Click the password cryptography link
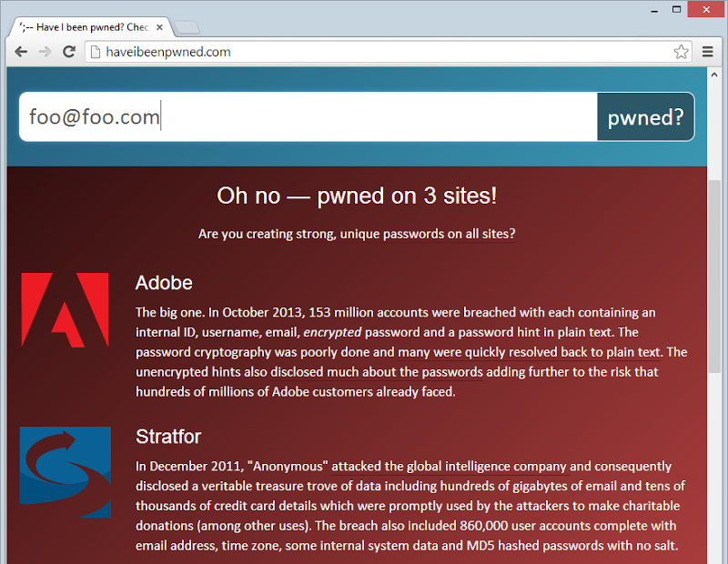 tap(205, 352)
